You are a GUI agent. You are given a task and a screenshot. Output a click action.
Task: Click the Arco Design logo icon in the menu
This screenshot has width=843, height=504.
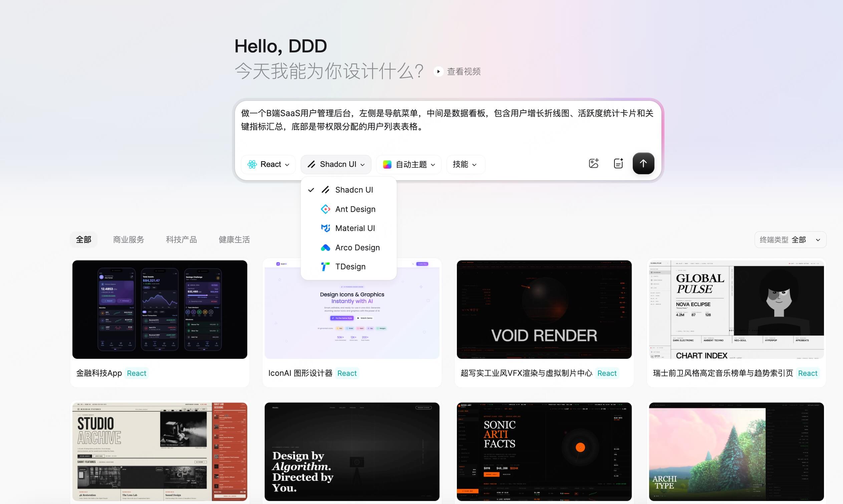pyautogui.click(x=325, y=248)
